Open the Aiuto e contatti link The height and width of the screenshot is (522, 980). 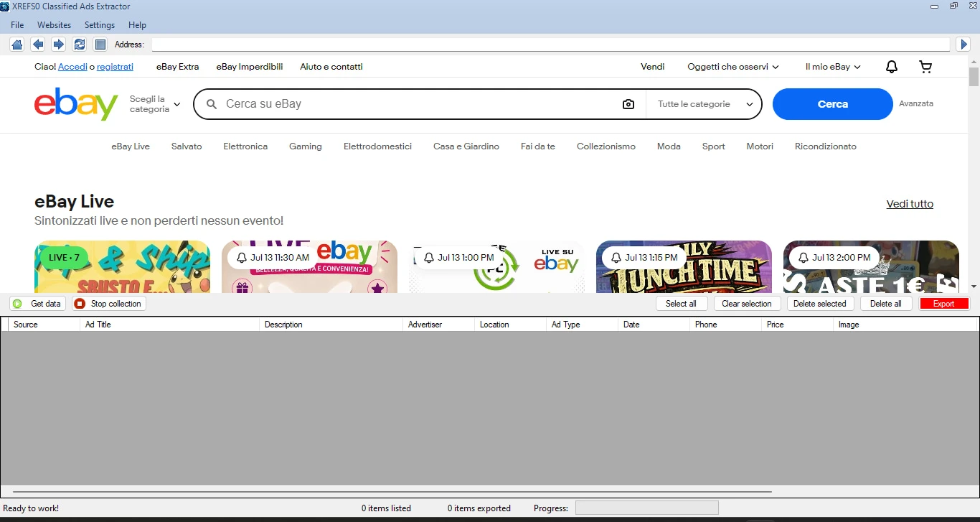pyautogui.click(x=331, y=67)
